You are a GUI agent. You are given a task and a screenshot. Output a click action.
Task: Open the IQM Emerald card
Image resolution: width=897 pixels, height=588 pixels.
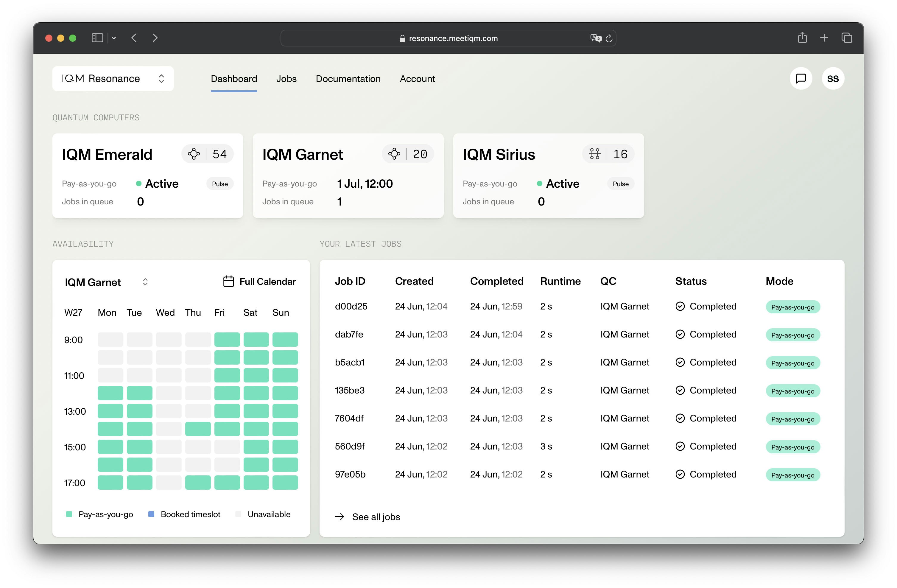148,176
